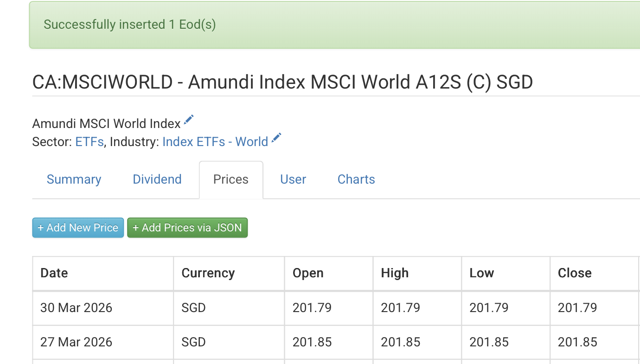Click the 27 Mar 2026 date cell
640x364 pixels.
(77, 342)
